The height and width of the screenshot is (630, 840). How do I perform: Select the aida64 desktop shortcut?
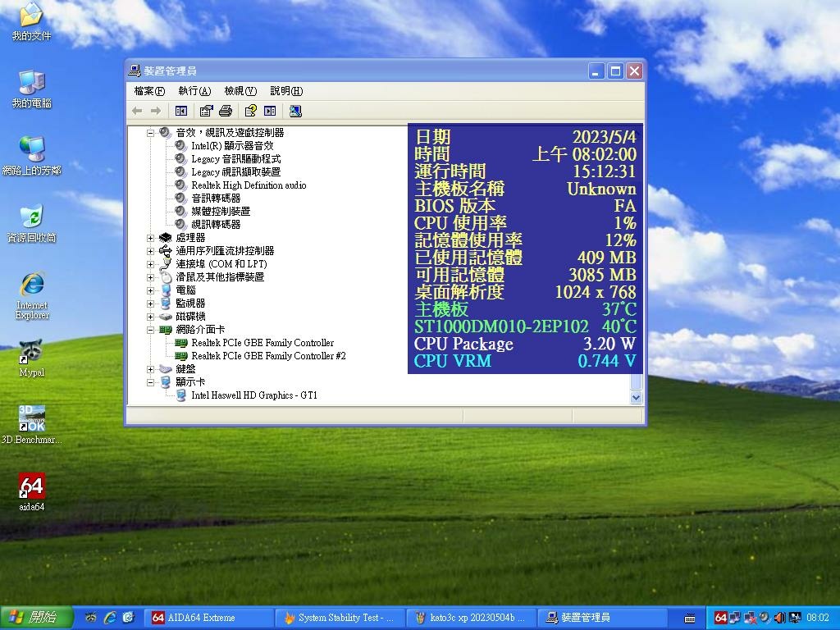[x=32, y=492]
